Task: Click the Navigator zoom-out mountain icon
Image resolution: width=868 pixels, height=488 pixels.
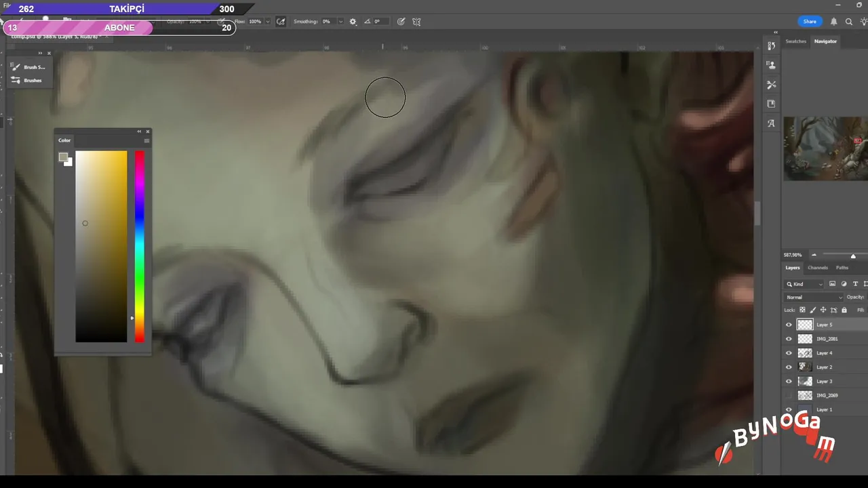Action: click(x=814, y=256)
